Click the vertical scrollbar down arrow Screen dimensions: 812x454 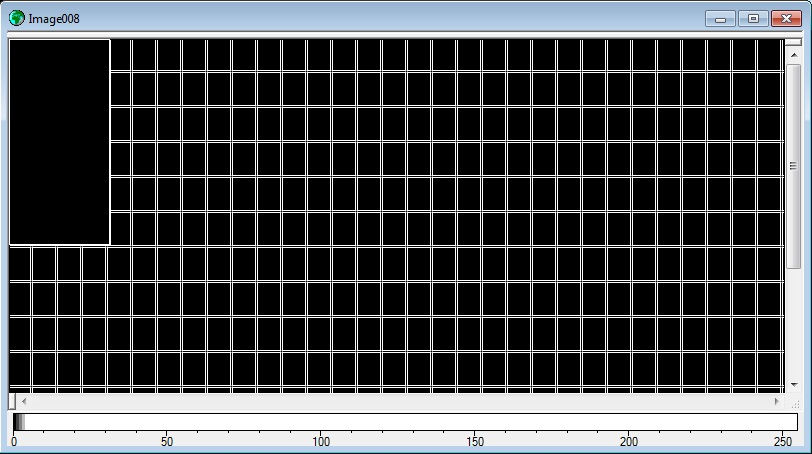pyautogui.click(x=793, y=385)
